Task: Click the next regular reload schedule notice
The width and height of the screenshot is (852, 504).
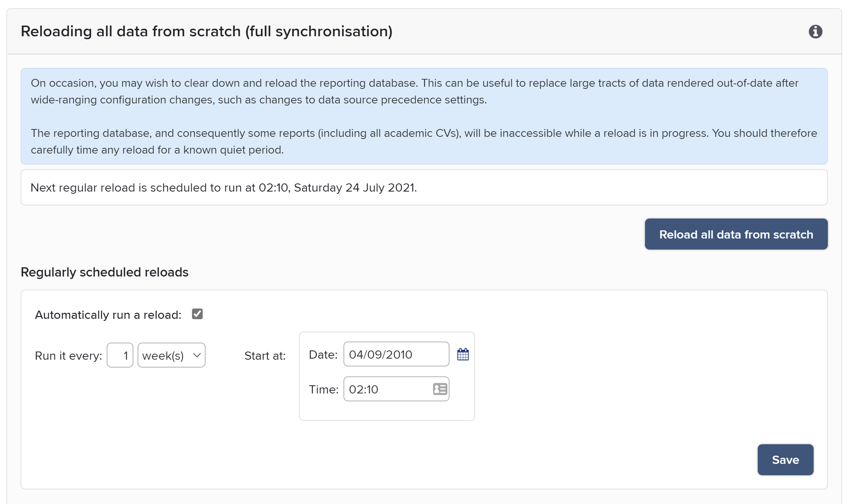Action: click(x=224, y=188)
